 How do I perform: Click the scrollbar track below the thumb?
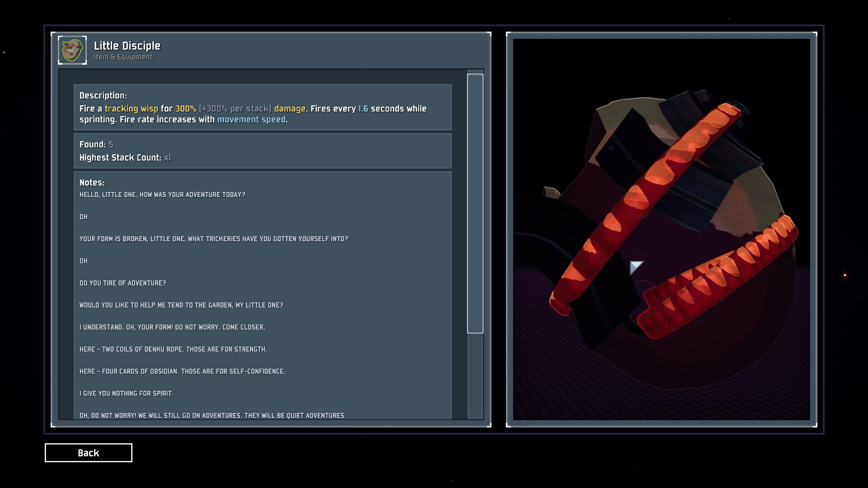475,375
